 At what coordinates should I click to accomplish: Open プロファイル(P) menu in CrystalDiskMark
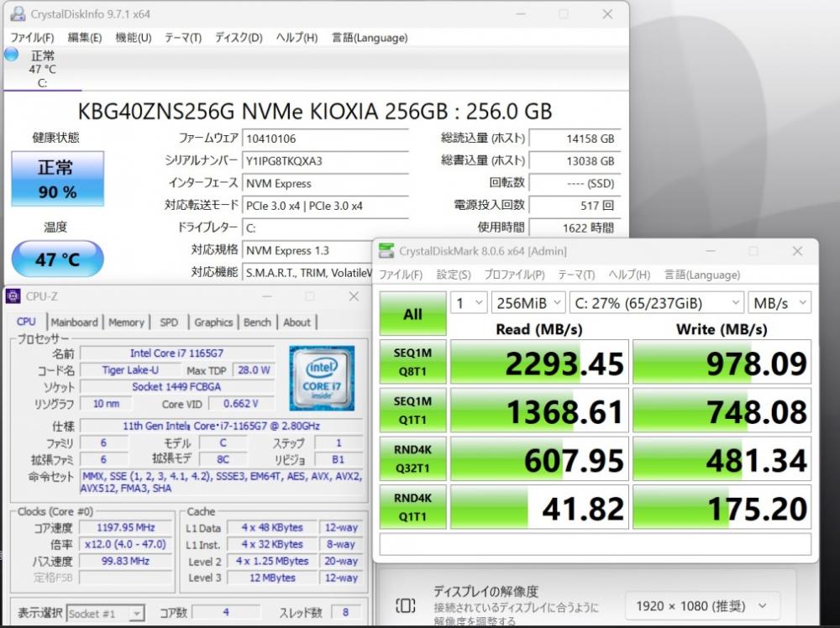[514, 275]
